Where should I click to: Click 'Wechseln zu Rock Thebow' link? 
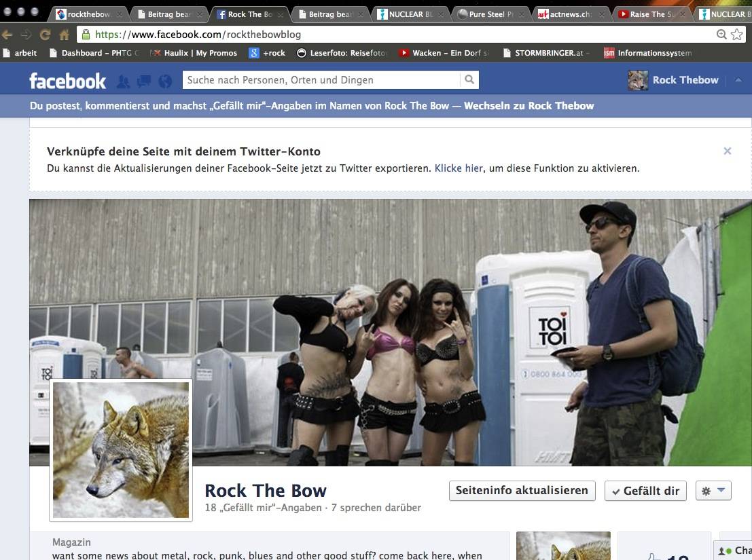[x=529, y=106]
